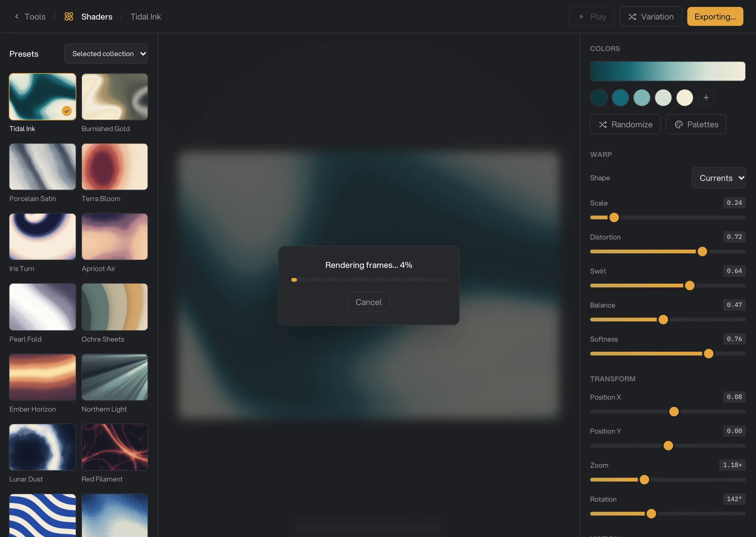Screen dimensions: 756x537
Task: Pick the light aqua color swatch
Action: tap(642, 98)
